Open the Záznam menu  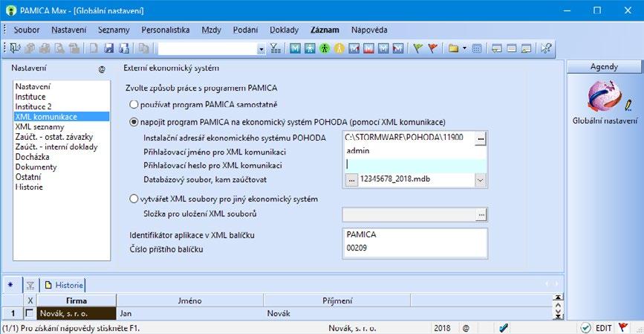click(x=325, y=30)
